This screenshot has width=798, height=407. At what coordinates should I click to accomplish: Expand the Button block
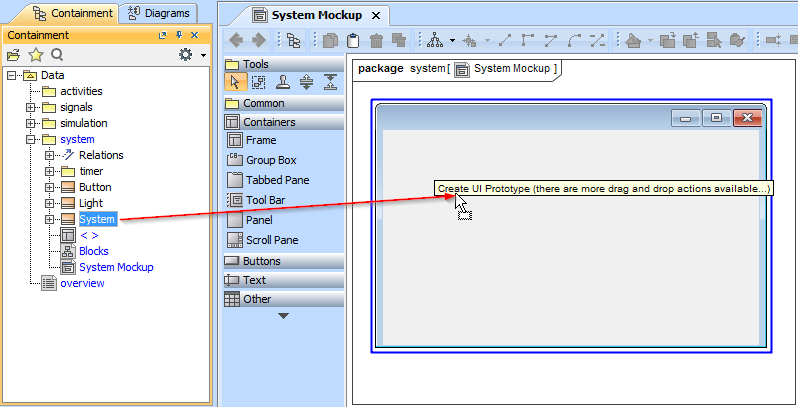coord(49,187)
